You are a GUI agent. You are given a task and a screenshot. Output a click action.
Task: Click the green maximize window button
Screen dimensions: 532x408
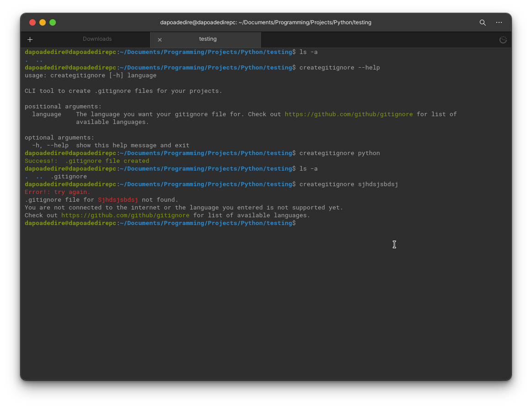(x=53, y=22)
